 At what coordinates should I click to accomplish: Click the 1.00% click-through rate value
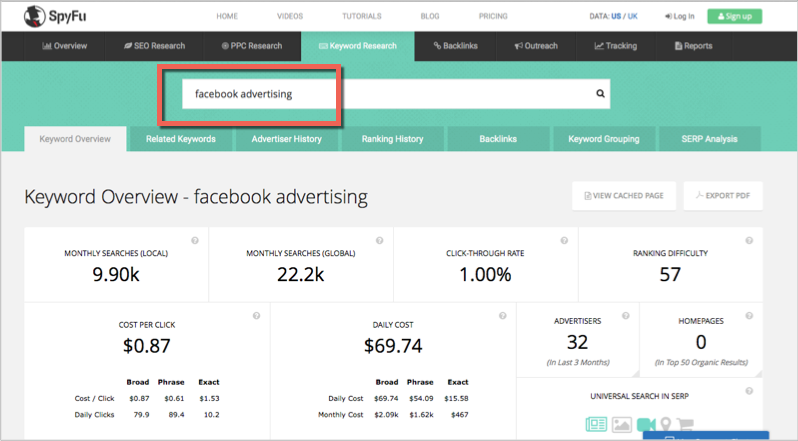coord(486,275)
